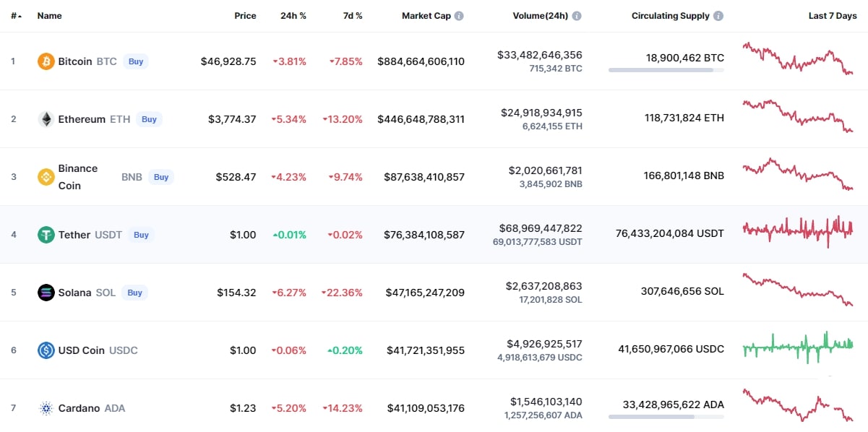The width and height of the screenshot is (868, 432).
Task: Open Tether's 7-day sparkline chart
Action: click(x=798, y=231)
